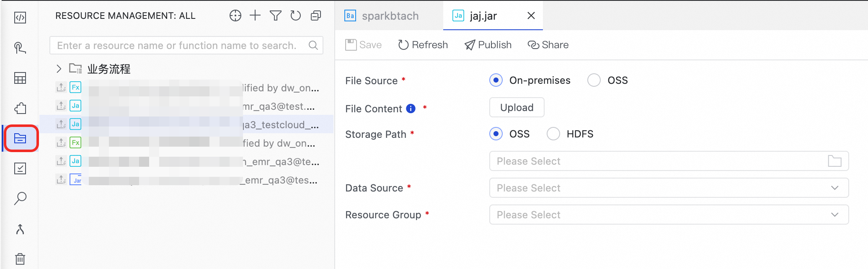868x269 pixels.
Task: Click Publish in the toolbar
Action: (x=488, y=45)
